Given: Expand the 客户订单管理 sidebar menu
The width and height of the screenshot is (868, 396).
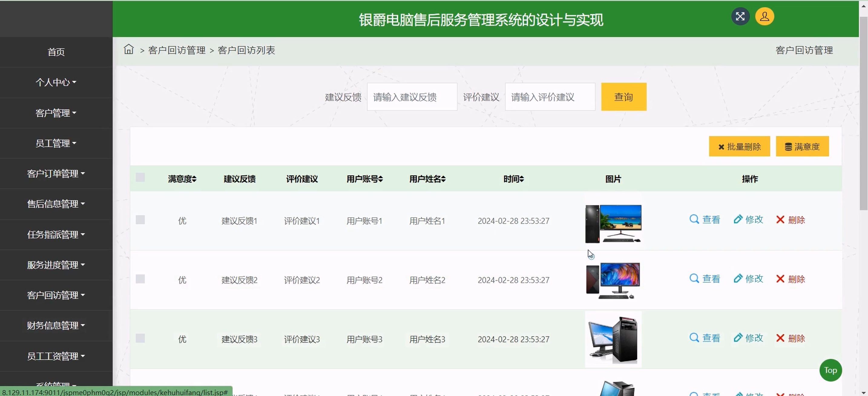Looking at the screenshot, I should click(56, 174).
